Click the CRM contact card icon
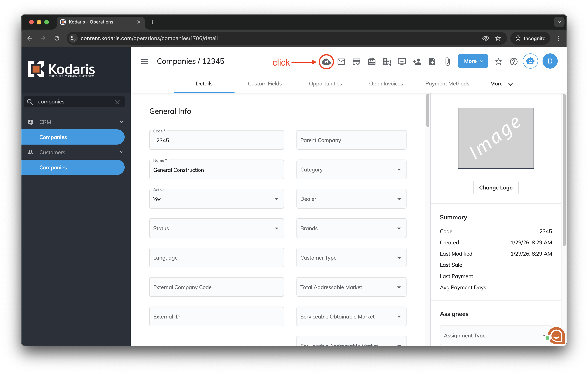 [30, 122]
